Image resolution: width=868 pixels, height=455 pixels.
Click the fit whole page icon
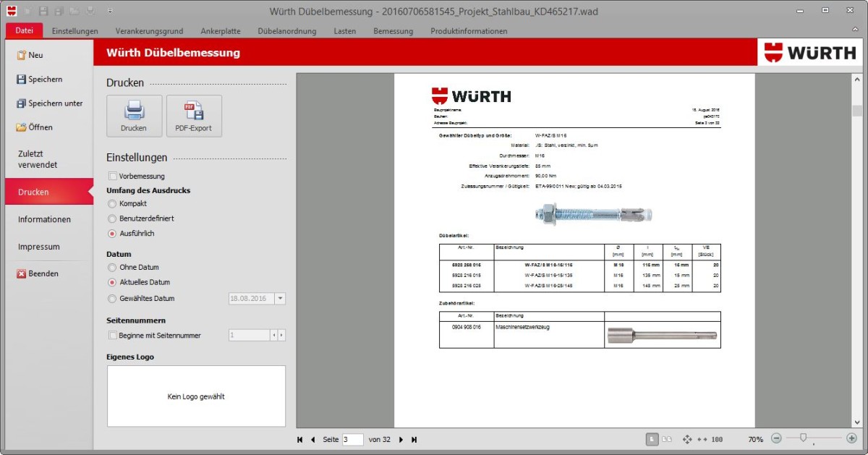click(x=687, y=439)
